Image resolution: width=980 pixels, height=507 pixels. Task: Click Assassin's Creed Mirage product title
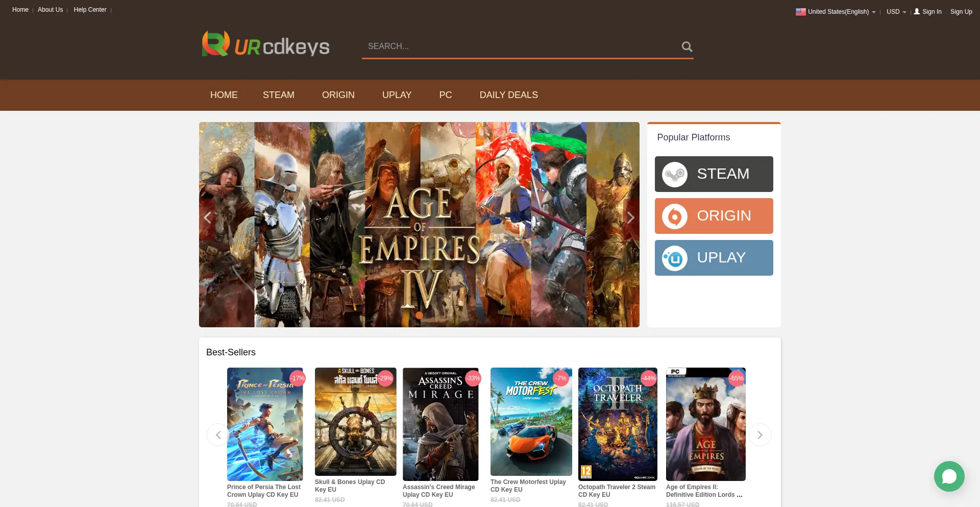(x=439, y=491)
